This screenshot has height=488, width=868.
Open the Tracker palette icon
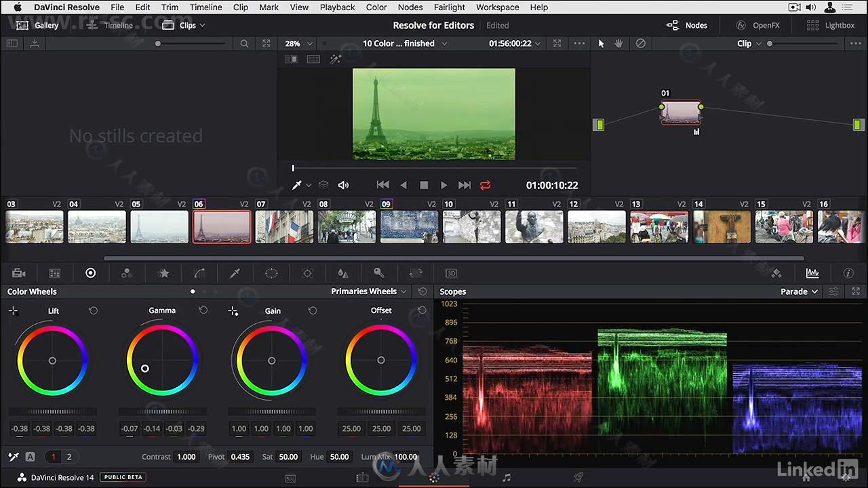pyautogui.click(x=307, y=273)
